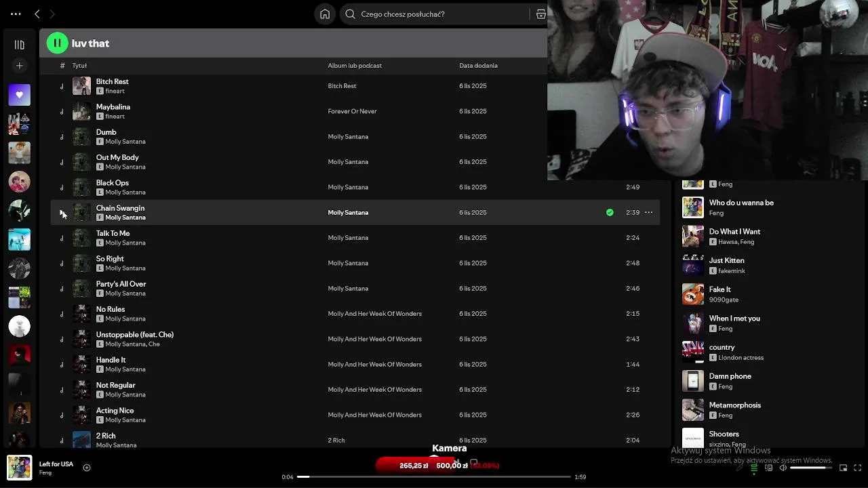Open the Liked Songs heart playlist
The width and height of the screenshot is (868, 488).
19,95
